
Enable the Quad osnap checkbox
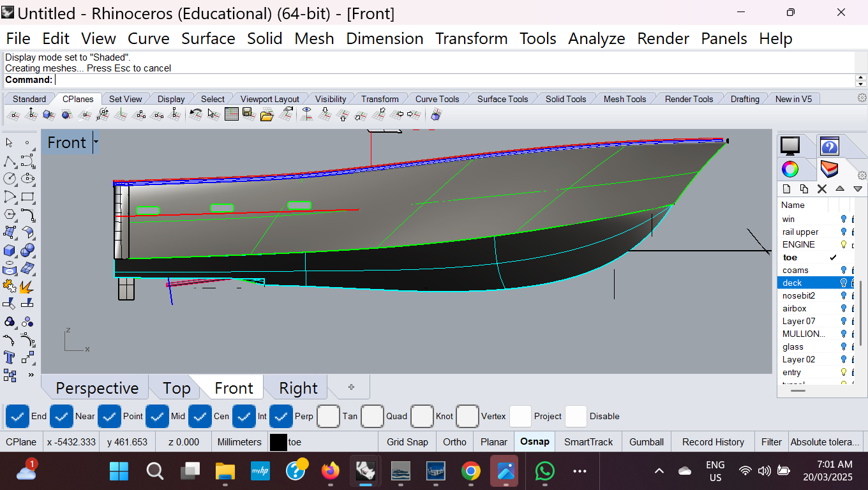[372, 416]
